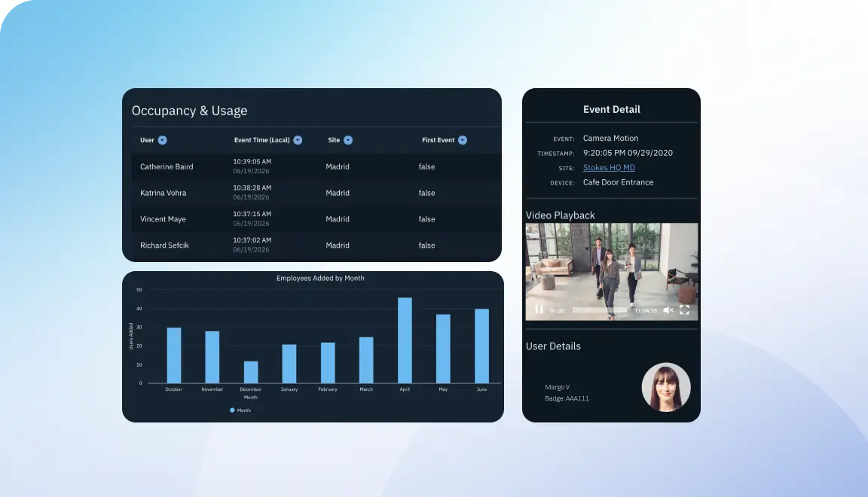Click the May bar in the chart
The image size is (868, 497).
pyautogui.click(x=443, y=349)
